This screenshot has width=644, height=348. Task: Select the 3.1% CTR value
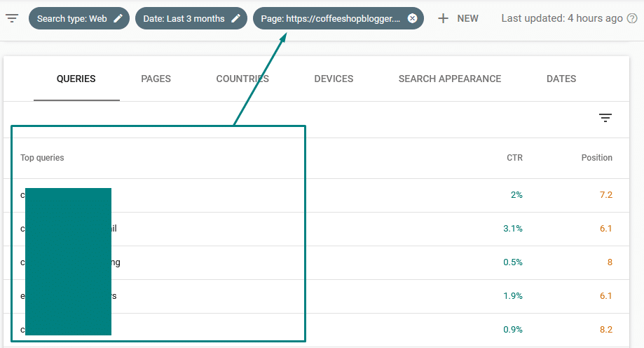pos(512,228)
